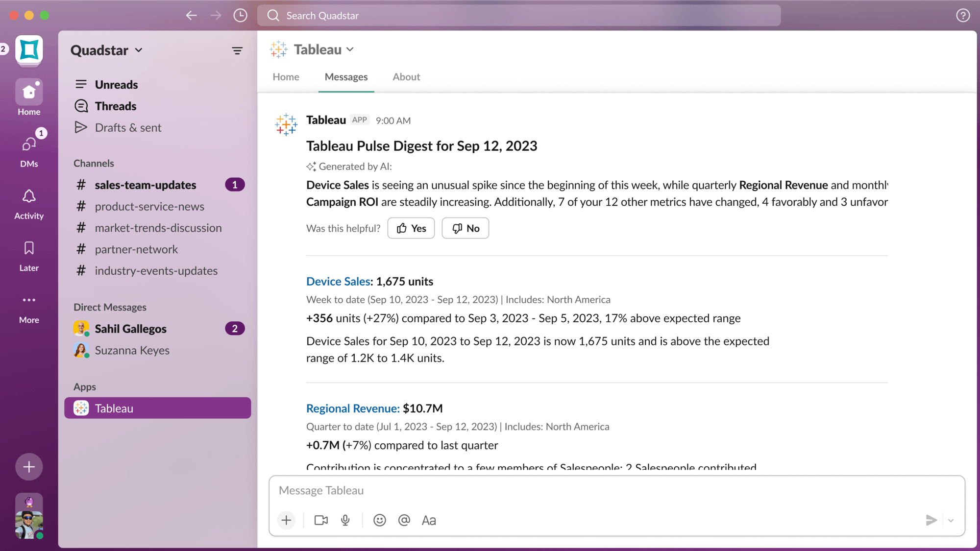Open the Regional Revenue link

coord(353,408)
